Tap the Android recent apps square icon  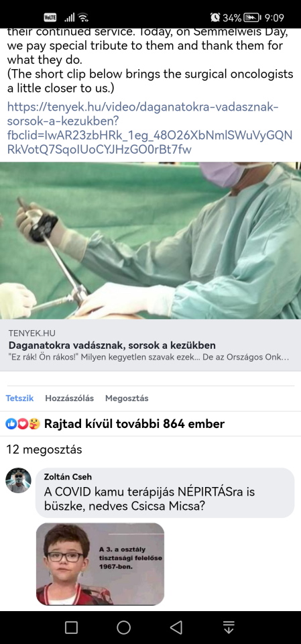(x=72, y=627)
